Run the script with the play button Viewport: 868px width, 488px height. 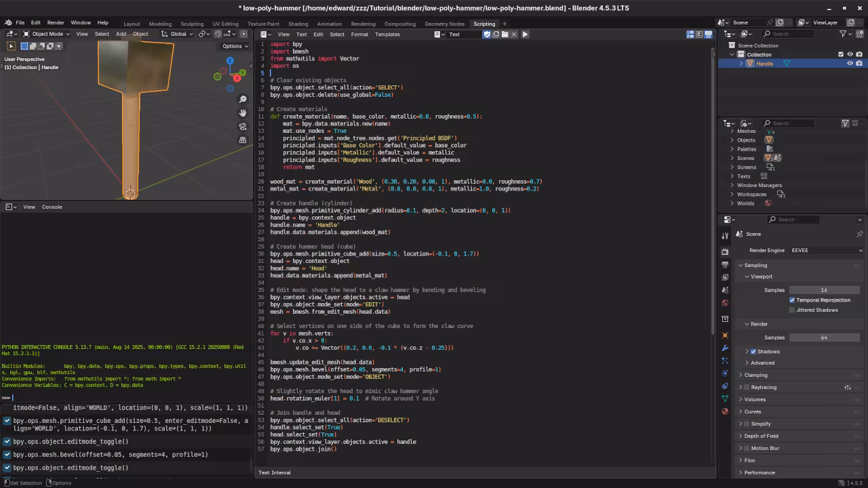coord(525,34)
